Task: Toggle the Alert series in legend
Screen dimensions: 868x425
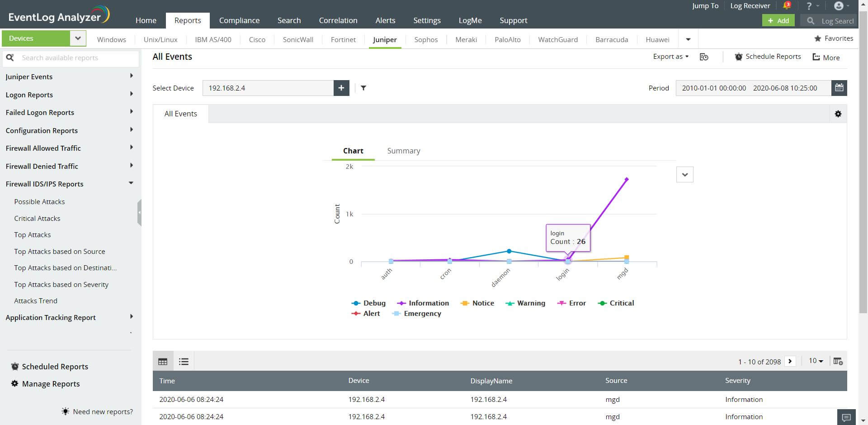Action: pos(366,314)
